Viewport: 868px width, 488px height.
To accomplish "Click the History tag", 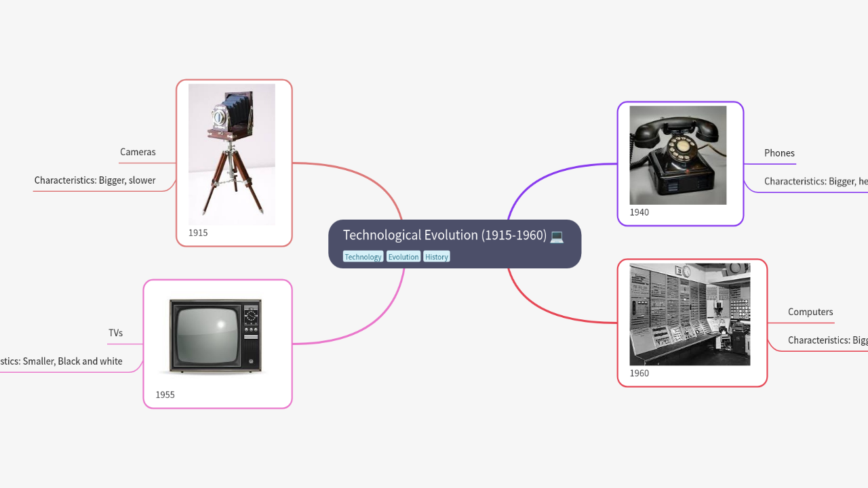I will tap(437, 257).
